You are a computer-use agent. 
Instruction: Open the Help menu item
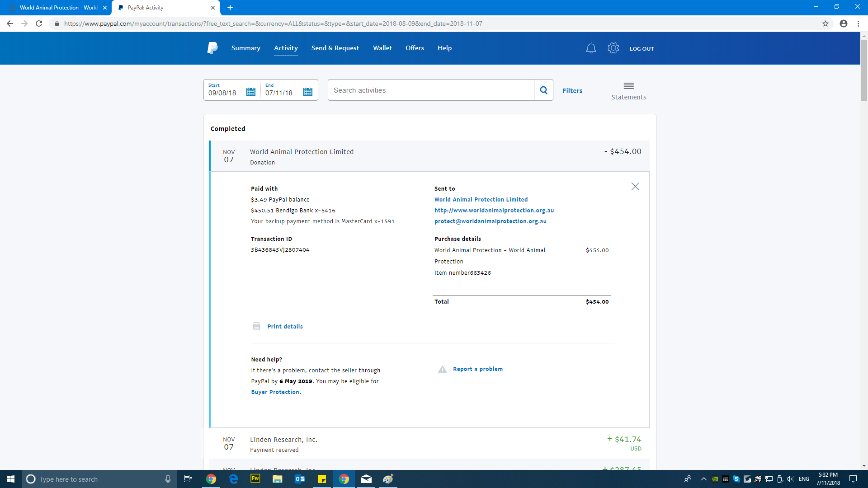pos(444,48)
